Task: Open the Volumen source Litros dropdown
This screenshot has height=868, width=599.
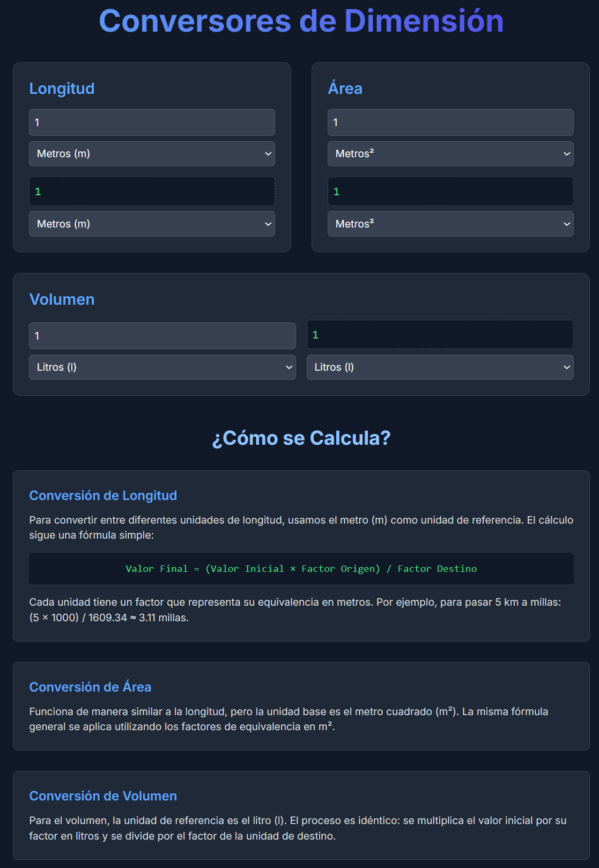Action: (x=162, y=367)
